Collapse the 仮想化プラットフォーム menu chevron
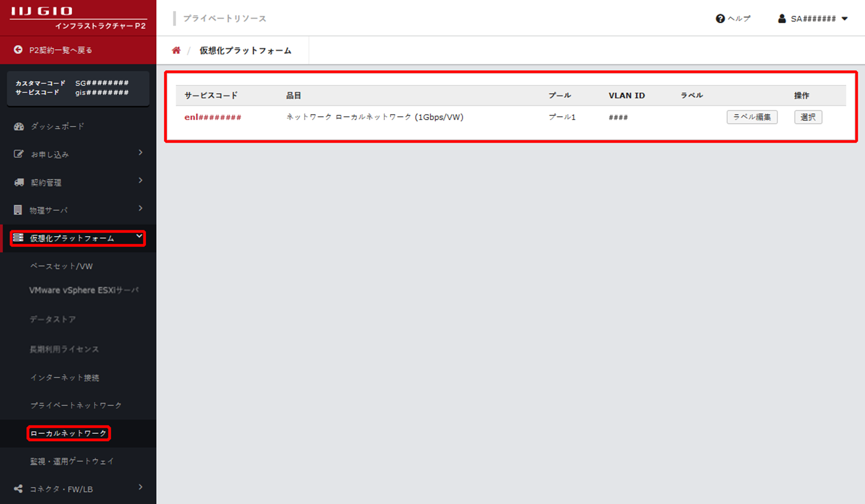This screenshot has width=865, height=504. 139,236
